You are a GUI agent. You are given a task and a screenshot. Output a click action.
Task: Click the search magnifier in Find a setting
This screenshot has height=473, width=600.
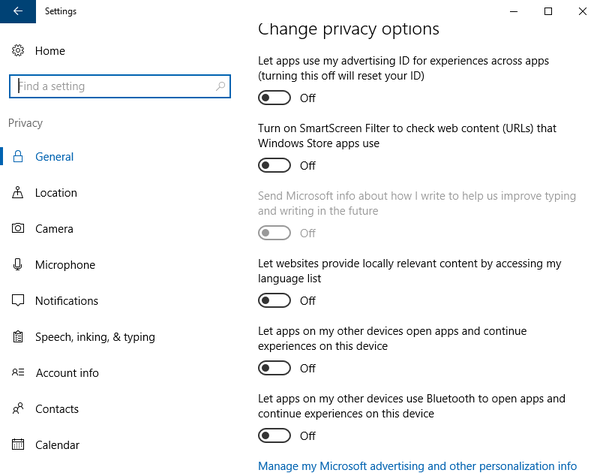pos(220,86)
